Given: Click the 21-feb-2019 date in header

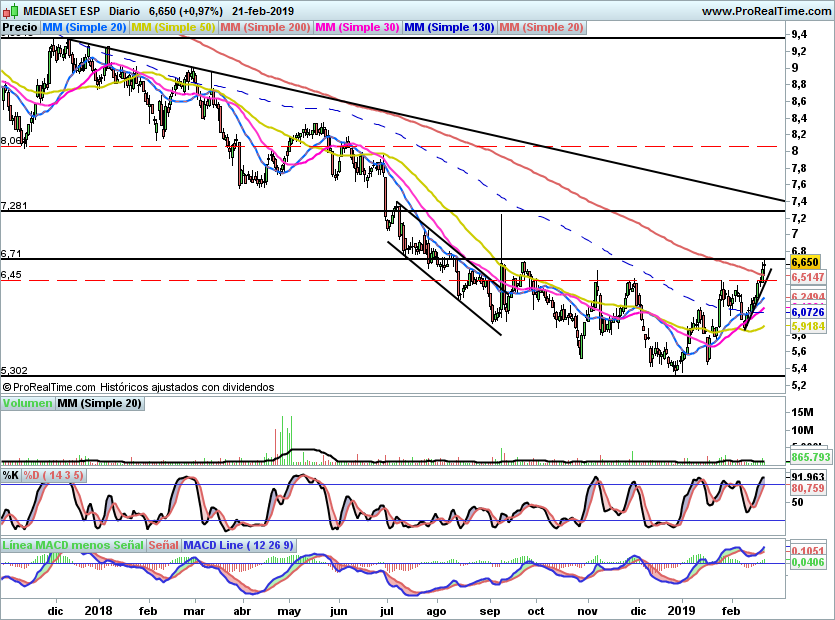Looking at the screenshot, I should [x=263, y=11].
